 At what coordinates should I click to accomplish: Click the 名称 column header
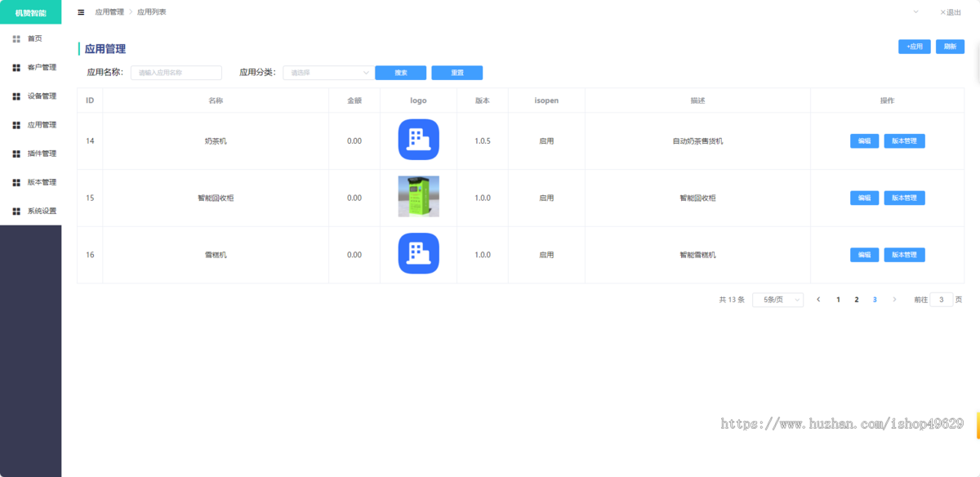pyautogui.click(x=216, y=100)
